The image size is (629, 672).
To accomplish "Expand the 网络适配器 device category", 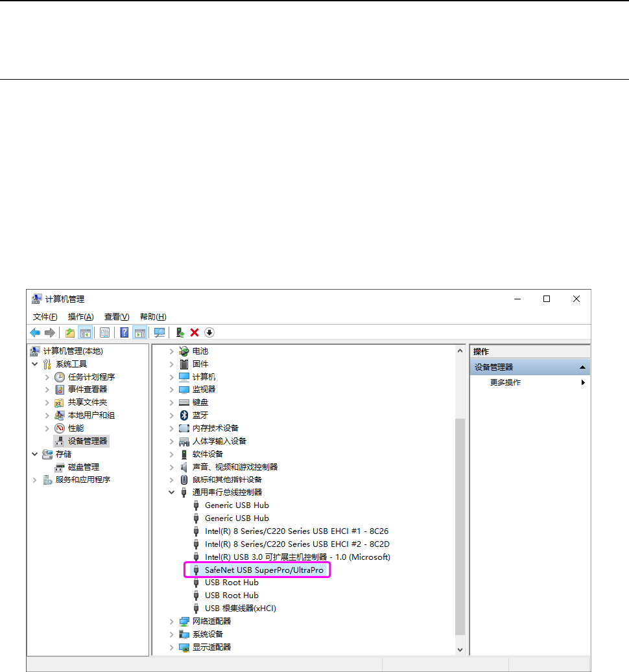I will (x=172, y=621).
